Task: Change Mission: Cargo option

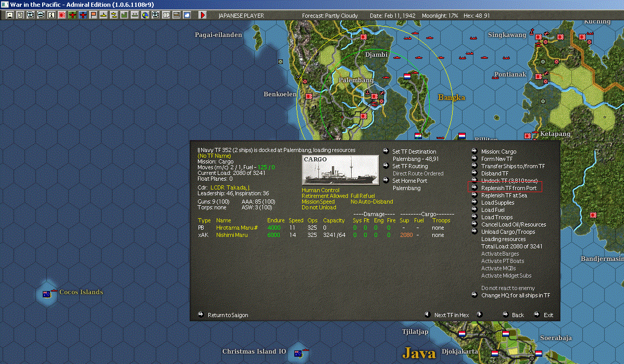Action: click(498, 152)
